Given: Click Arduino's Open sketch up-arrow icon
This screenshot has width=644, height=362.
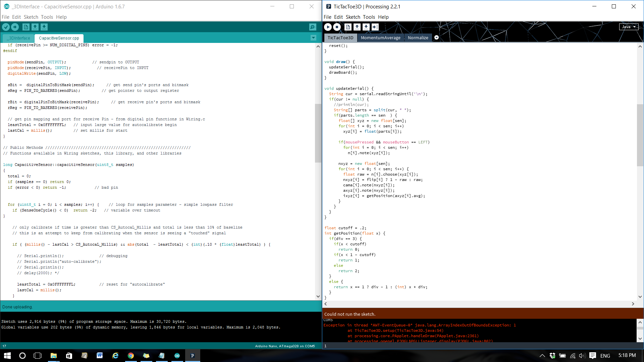Looking at the screenshot, I should pyautogui.click(x=35, y=27).
